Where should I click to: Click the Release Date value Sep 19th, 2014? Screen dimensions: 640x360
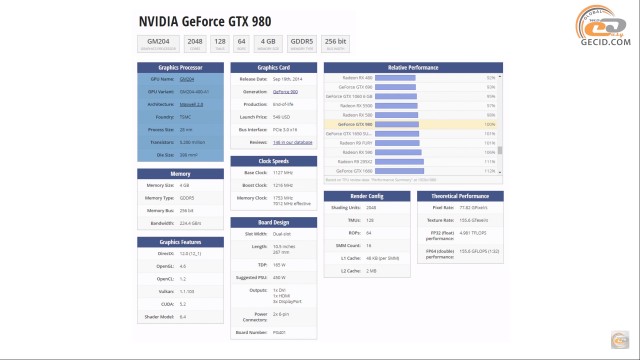click(x=288, y=79)
